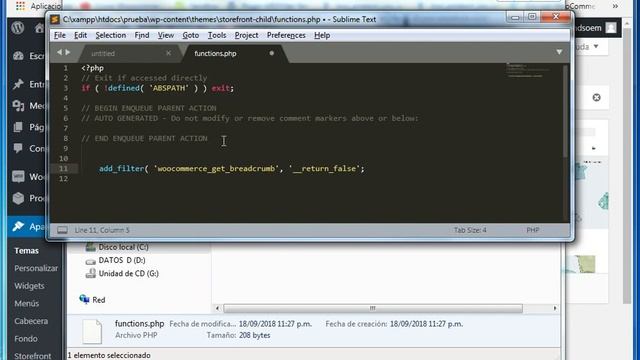640x360 pixels.
Task: Open Menús in WordPress sidebar
Action: click(27, 303)
